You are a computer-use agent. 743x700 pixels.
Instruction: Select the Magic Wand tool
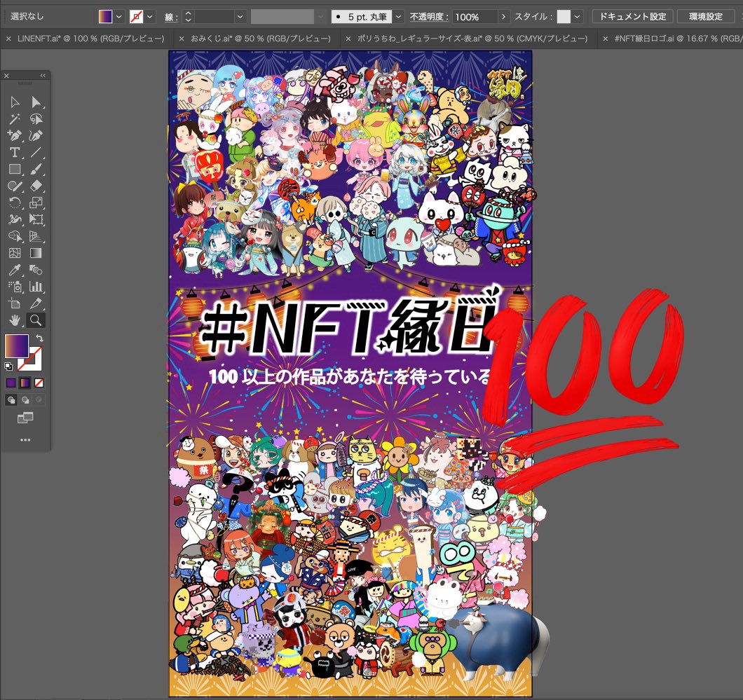point(15,119)
